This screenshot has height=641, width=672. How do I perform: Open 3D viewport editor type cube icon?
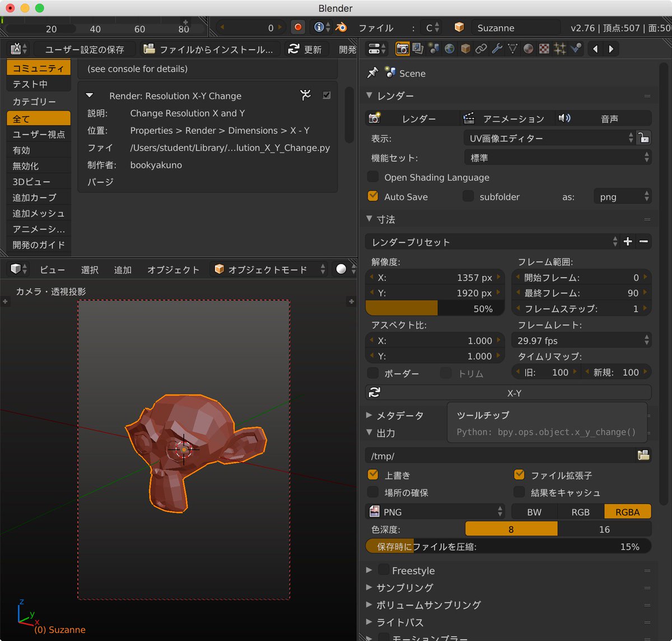coord(19,270)
